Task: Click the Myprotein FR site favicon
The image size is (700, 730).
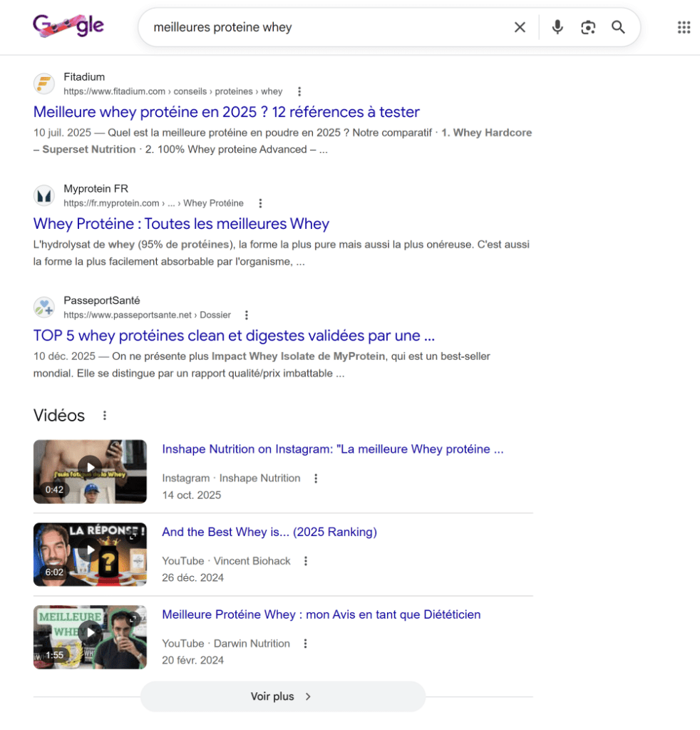Action: click(43, 195)
